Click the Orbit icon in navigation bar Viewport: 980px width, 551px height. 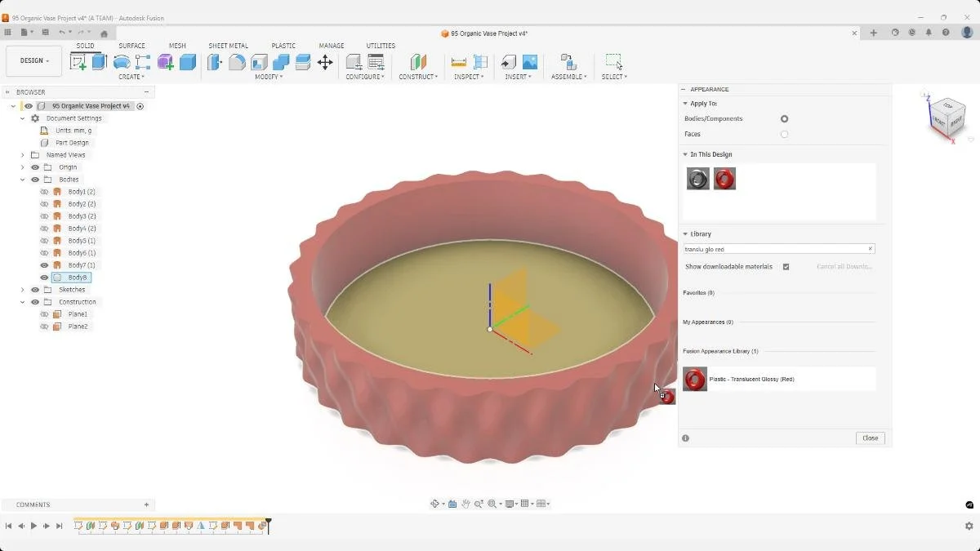(x=434, y=504)
